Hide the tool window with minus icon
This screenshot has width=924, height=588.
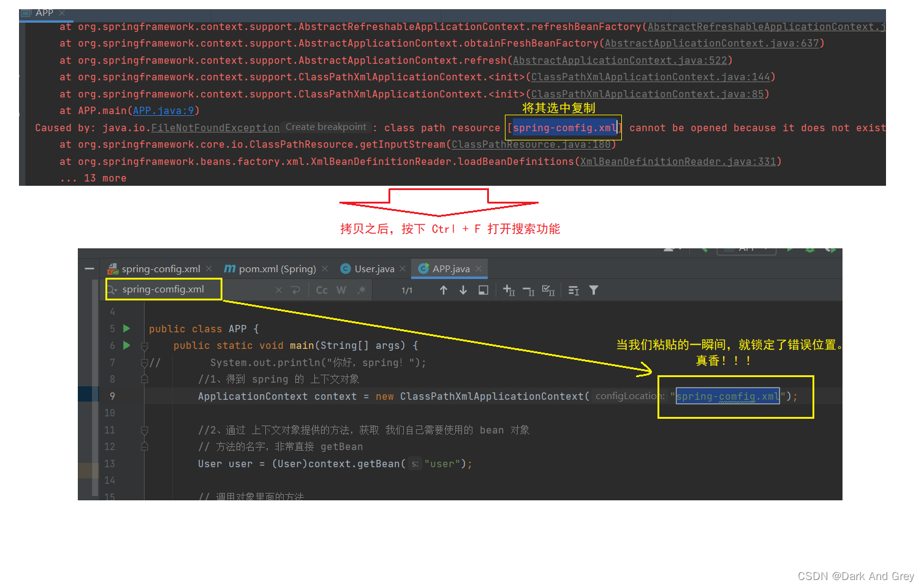[x=89, y=269]
